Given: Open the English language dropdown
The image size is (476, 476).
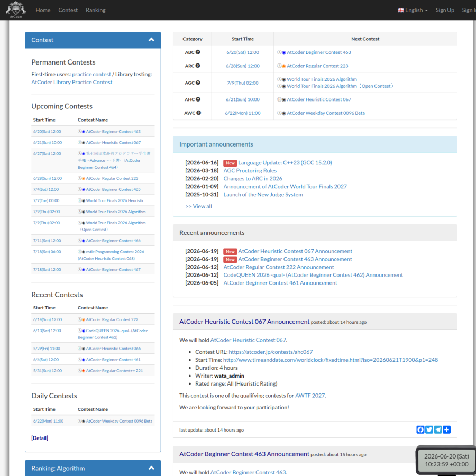Looking at the screenshot, I should (x=413, y=10).
